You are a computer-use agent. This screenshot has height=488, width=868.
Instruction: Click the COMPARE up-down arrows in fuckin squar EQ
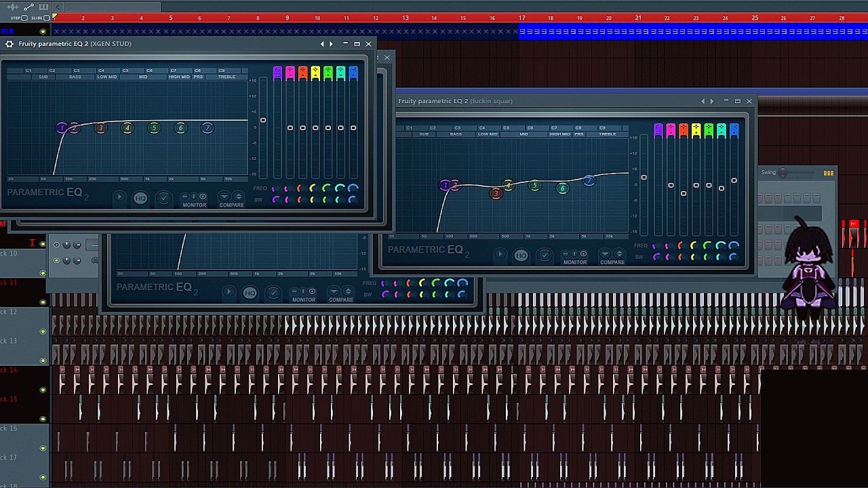[618, 253]
